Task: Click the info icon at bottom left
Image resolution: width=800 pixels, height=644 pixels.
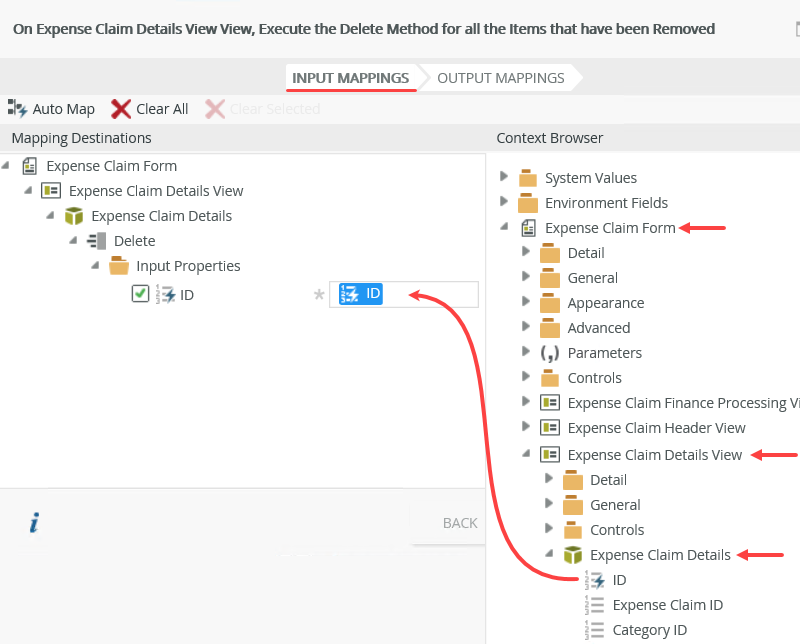Action: [33, 522]
